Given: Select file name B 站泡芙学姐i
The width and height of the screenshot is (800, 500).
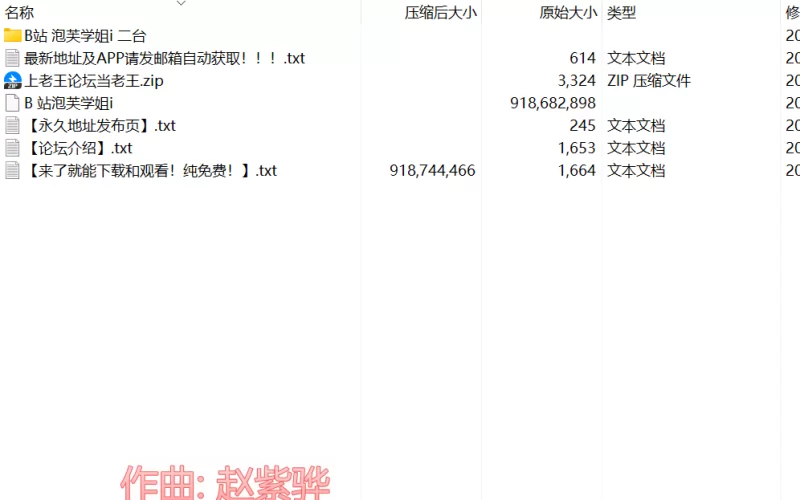Looking at the screenshot, I should click(68, 103).
